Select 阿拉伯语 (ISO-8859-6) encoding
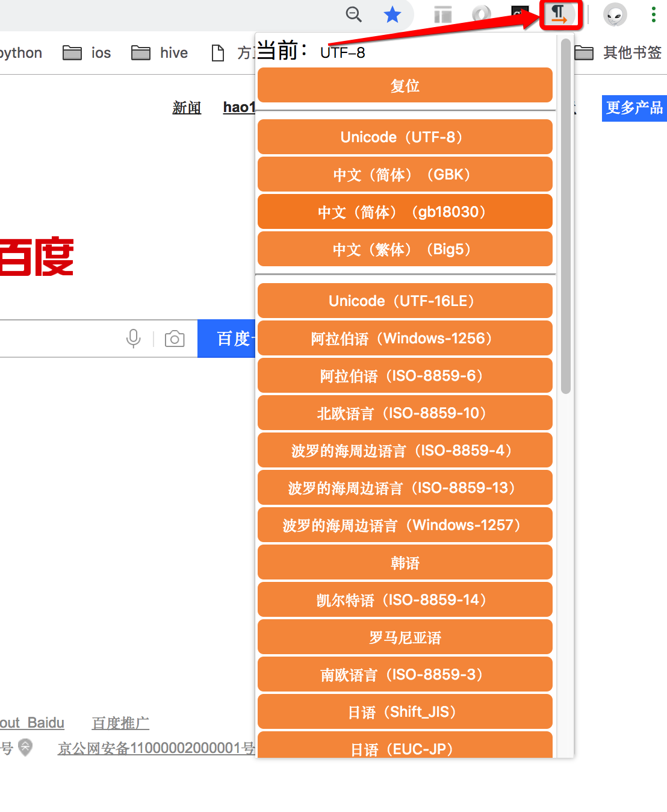Image resolution: width=667 pixels, height=812 pixels. coord(405,375)
